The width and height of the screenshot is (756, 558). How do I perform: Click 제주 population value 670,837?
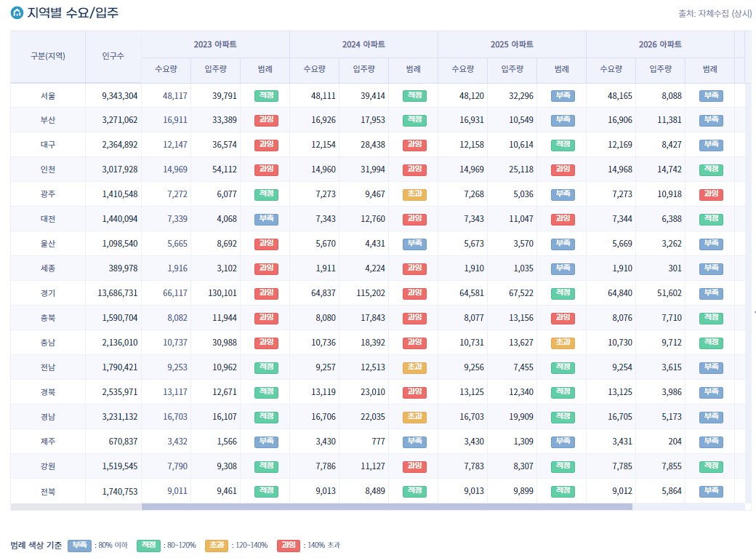pos(123,441)
